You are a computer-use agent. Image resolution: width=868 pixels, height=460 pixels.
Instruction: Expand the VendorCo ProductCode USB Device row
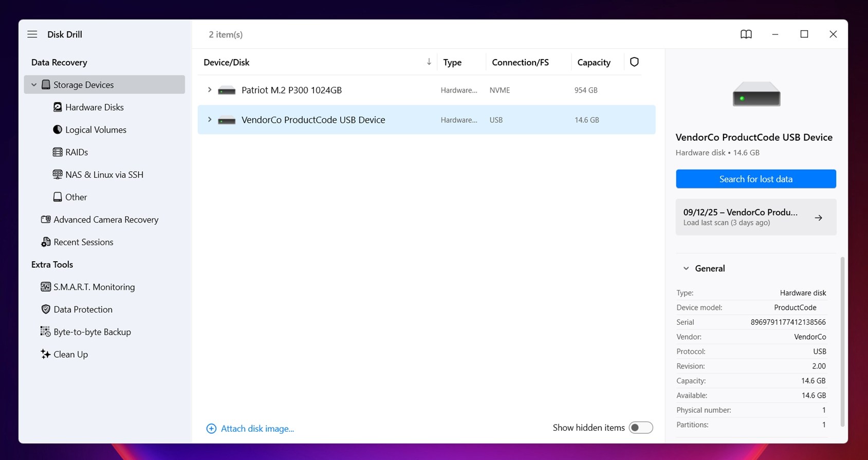click(209, 120)
